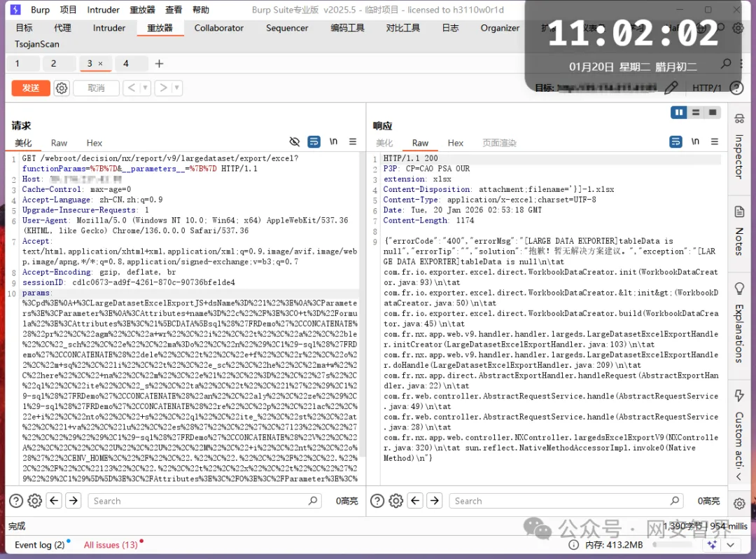Open Repeater help question icon
Screen dimensions: 756x559
click(x=736, y=88)
